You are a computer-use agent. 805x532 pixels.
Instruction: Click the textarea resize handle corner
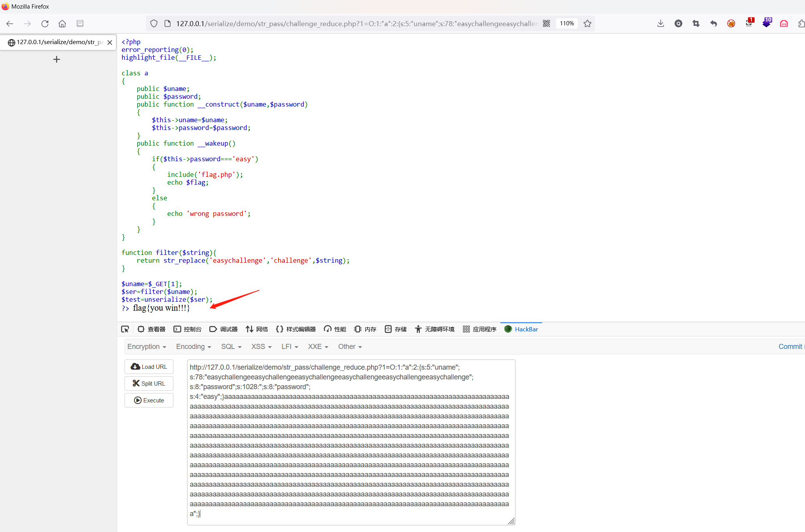coord(511,521)
